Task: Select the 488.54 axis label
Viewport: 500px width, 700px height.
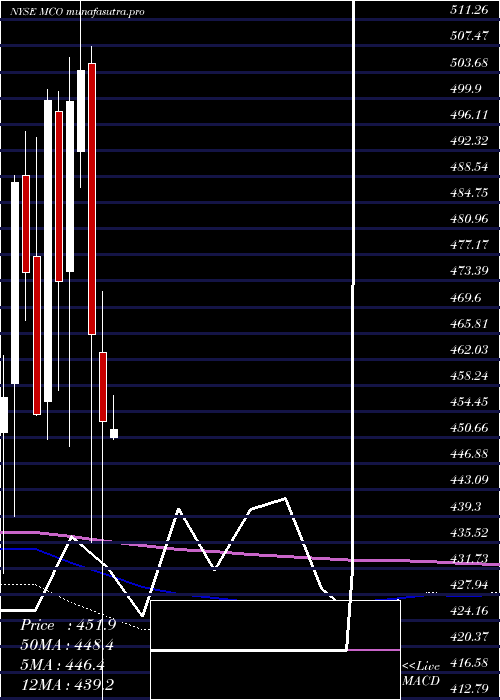Action: point(469,167)
